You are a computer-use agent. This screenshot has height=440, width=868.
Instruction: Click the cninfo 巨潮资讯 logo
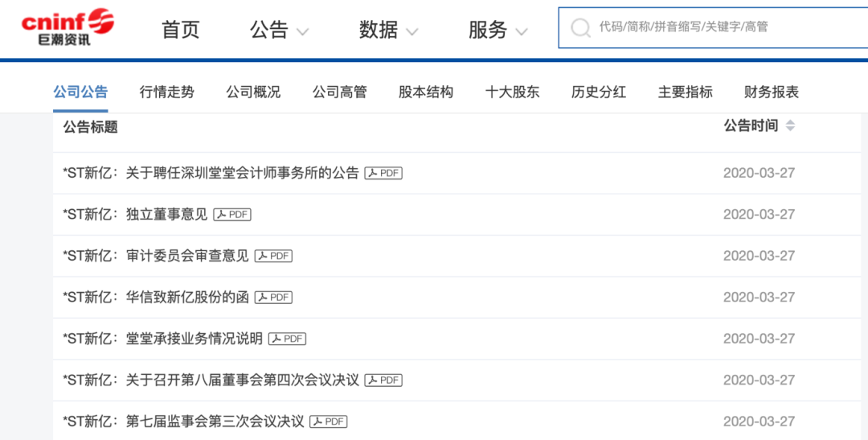click(68, 27)
